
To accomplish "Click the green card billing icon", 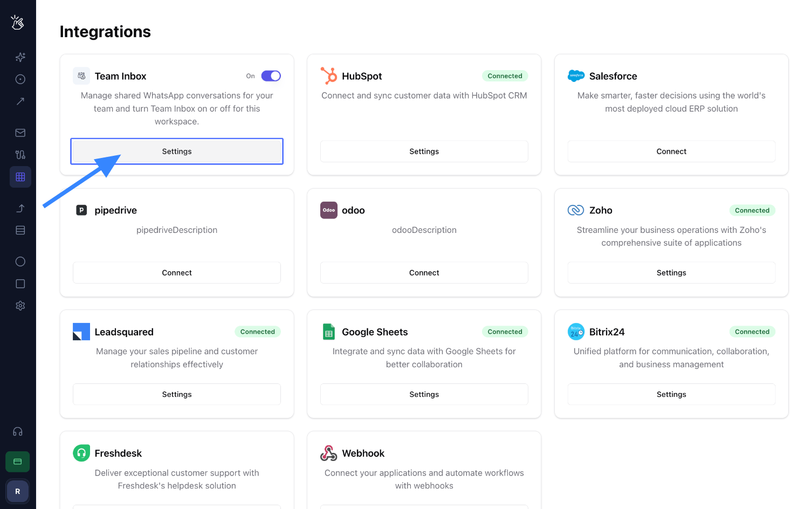I will click(18, 462).
